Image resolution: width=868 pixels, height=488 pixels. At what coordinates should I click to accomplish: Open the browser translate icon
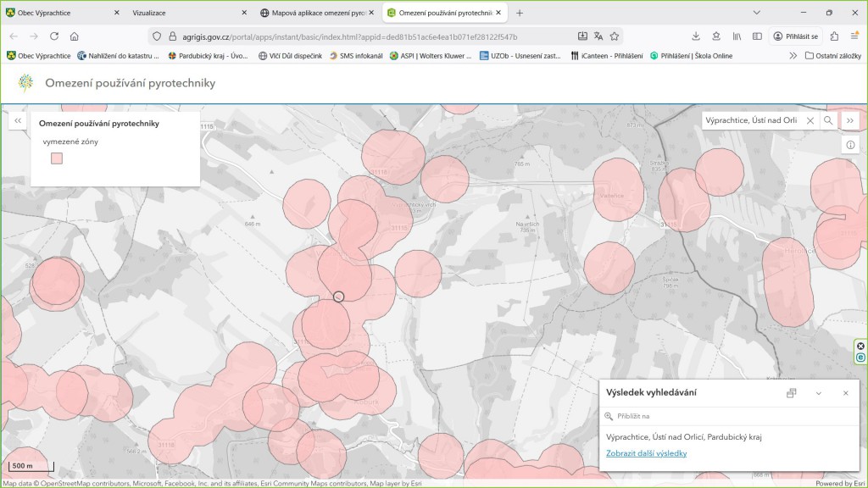598,36
